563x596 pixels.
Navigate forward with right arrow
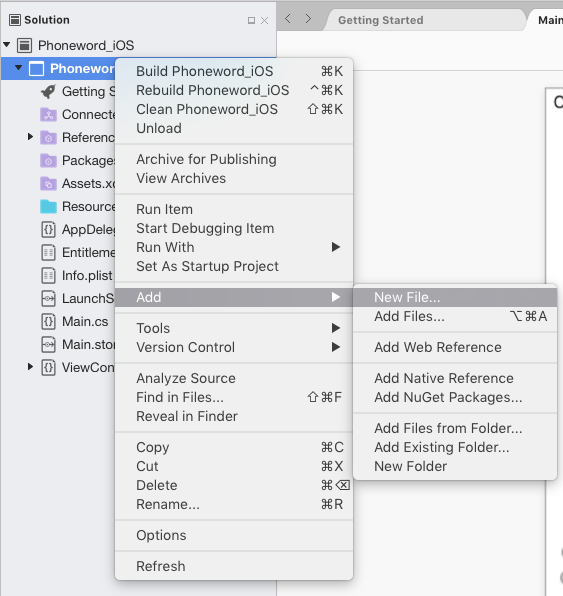coord(308,19)
